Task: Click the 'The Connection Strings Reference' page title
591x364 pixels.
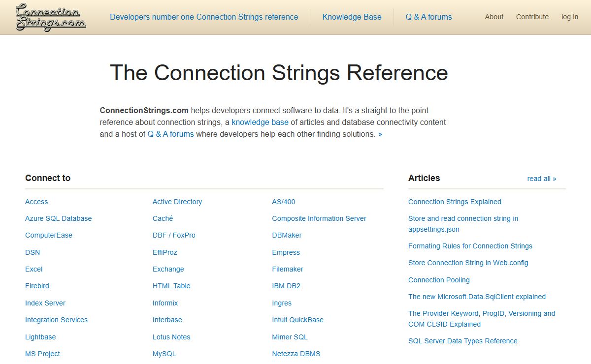Action: (279, 73)
